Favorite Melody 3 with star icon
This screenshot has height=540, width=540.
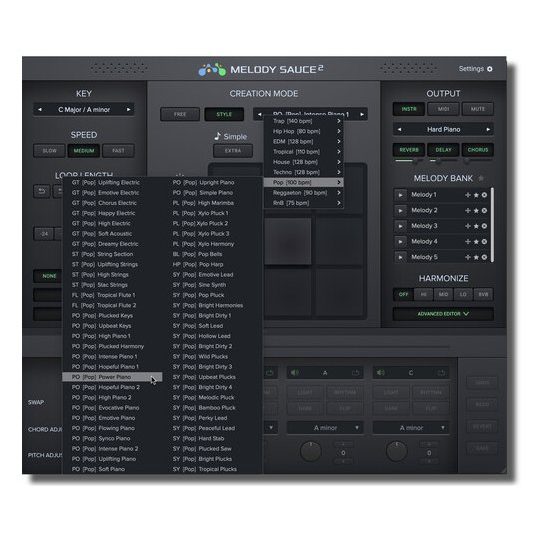(x=476, y=226)
